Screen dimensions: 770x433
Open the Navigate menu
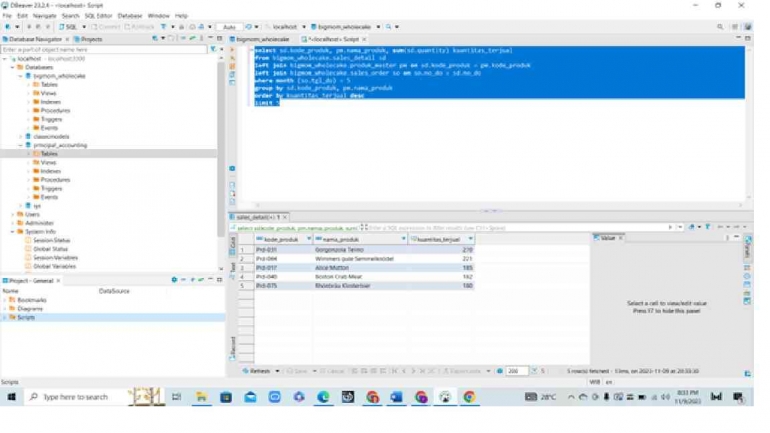click(45, 16)
